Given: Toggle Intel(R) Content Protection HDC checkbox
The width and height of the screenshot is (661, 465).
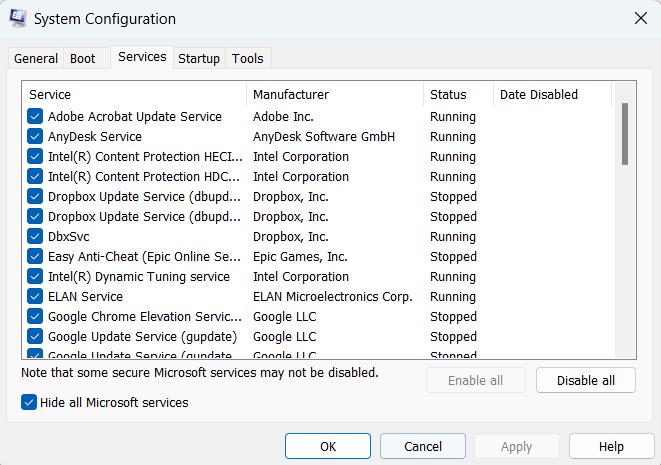Looking at the screenshot, I should pos(35,177).
